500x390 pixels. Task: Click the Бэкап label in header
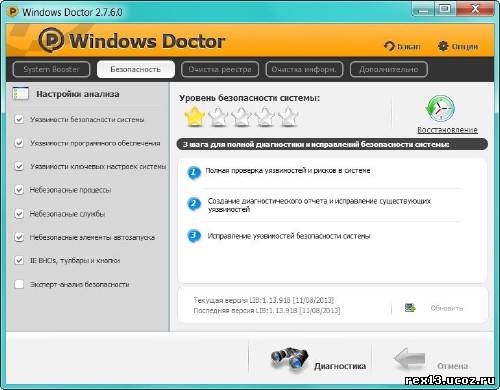tap(409, 46)
